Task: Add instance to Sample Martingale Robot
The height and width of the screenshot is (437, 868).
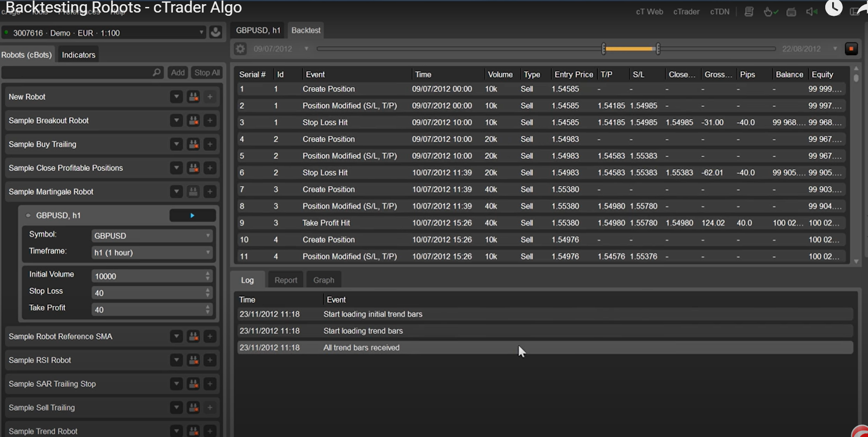Action: pyautogui.click(x=210, y=191)
